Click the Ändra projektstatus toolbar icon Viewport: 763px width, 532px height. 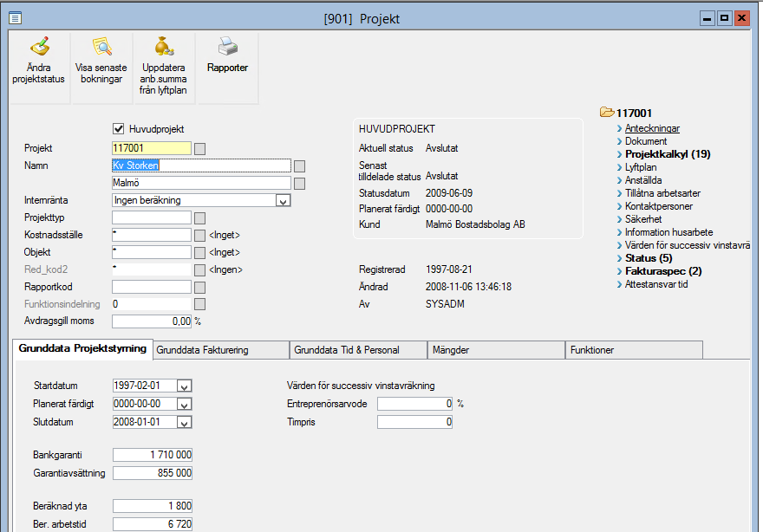pos(39,47)
